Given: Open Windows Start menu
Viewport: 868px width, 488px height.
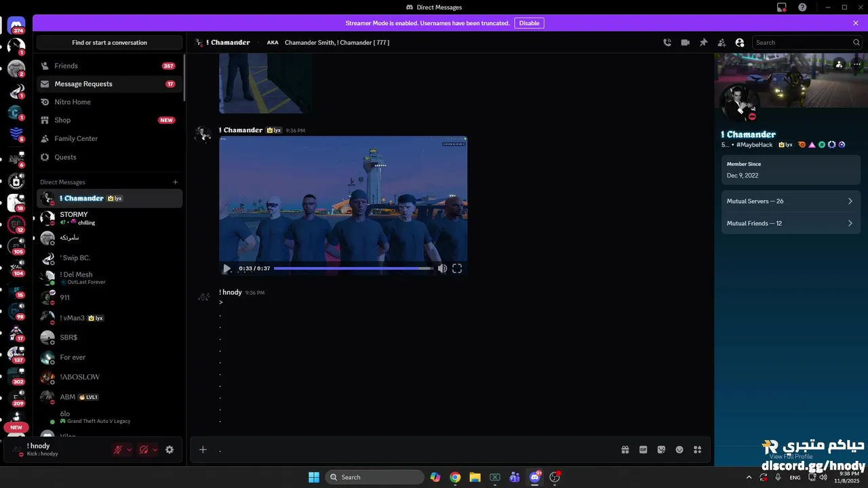Looking at the screenshot, I should click(314, 477).
